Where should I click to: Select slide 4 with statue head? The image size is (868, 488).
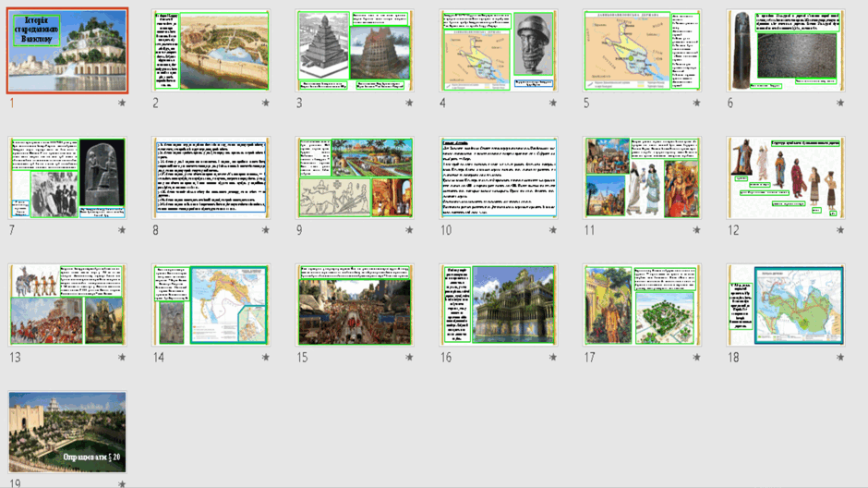(x=499, y=51)
